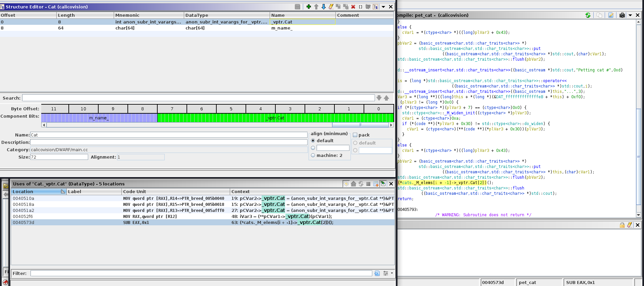Click search up arrow in Structure Editor
The width and height of the screenshot is (644, 286).
pos(386,98)
